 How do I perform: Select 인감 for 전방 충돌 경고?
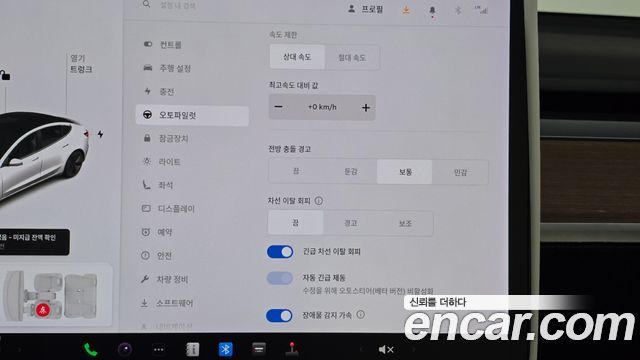[x=460, y=172]
